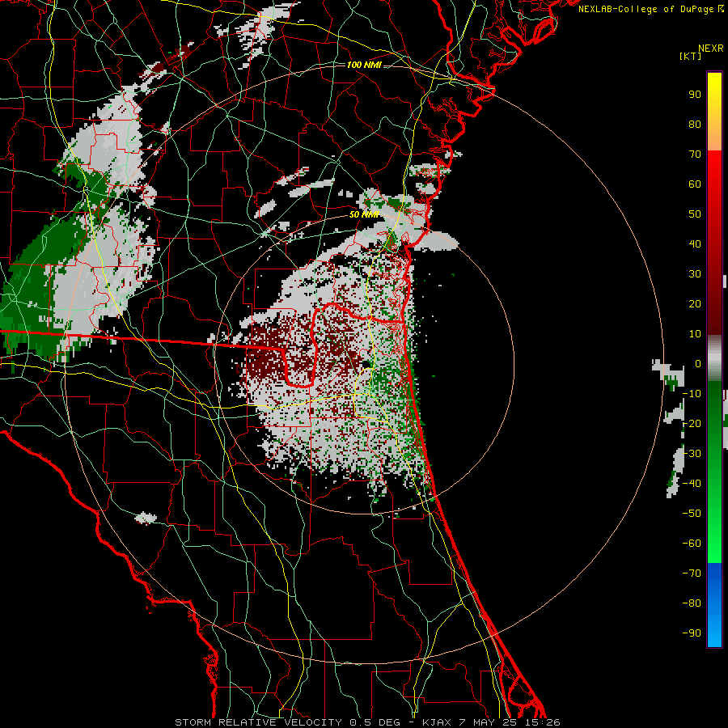
Task: Click the 70 value on velocity scale
Action: pos(695,154)
